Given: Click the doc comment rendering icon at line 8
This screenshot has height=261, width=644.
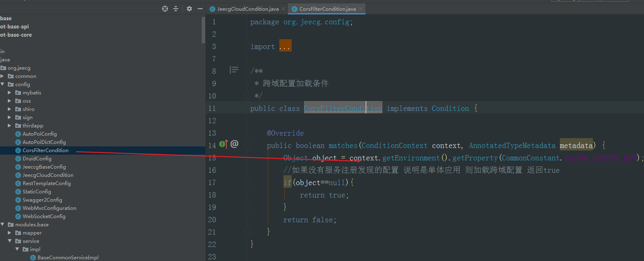Looking at the screenshot, I should point(234,70).
